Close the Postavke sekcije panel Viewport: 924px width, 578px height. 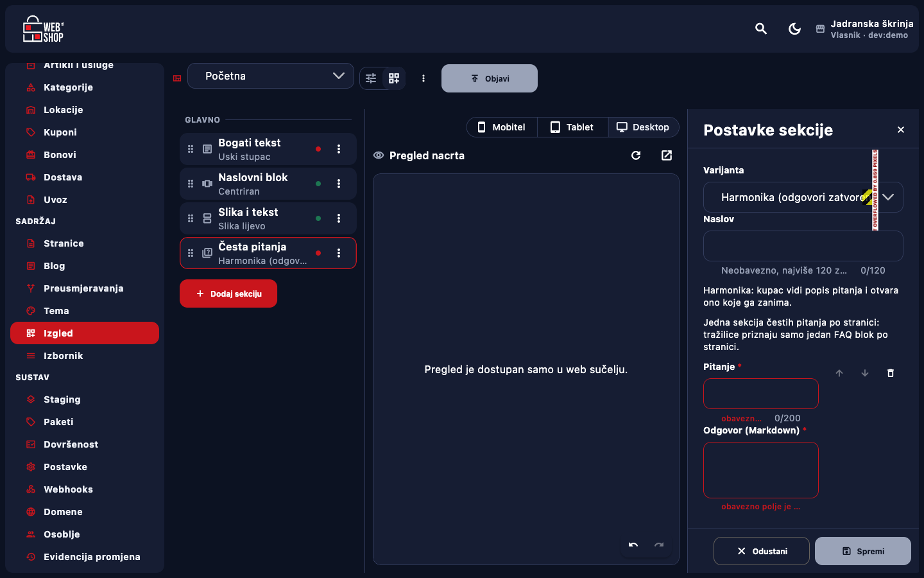click(x=901, y=130)
